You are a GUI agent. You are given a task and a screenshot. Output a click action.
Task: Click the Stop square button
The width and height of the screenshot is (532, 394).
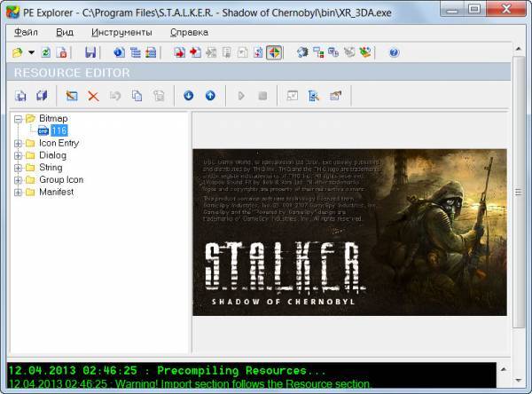pos(262,96)
